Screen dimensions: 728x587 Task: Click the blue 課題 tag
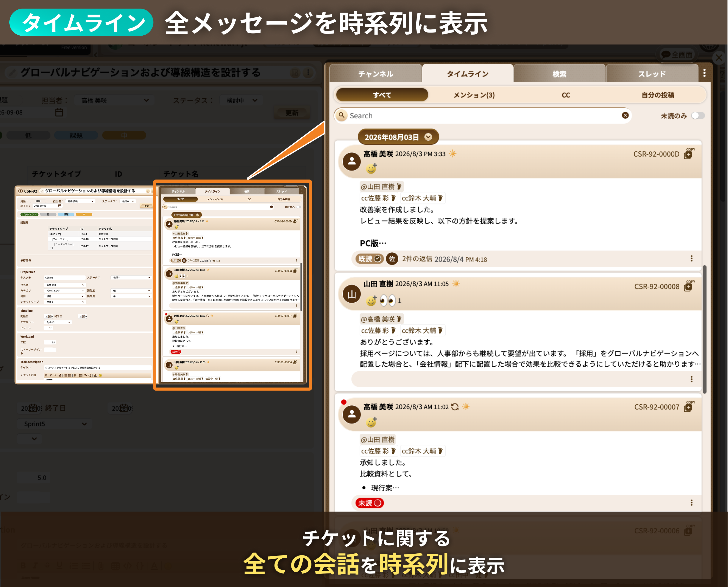(76, 135)
